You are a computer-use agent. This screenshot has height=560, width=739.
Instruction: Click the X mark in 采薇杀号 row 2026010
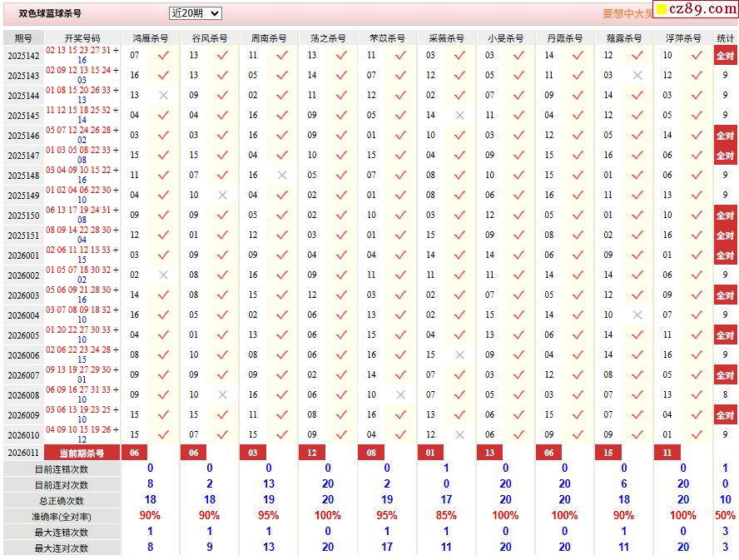pyautogui.click(x=459, y=435)
